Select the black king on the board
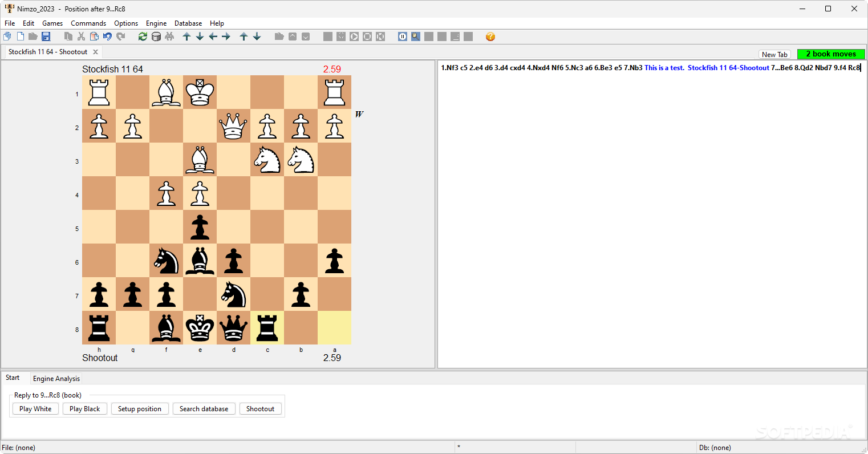The height and width of the screenshot is (454, 868). 200,328
